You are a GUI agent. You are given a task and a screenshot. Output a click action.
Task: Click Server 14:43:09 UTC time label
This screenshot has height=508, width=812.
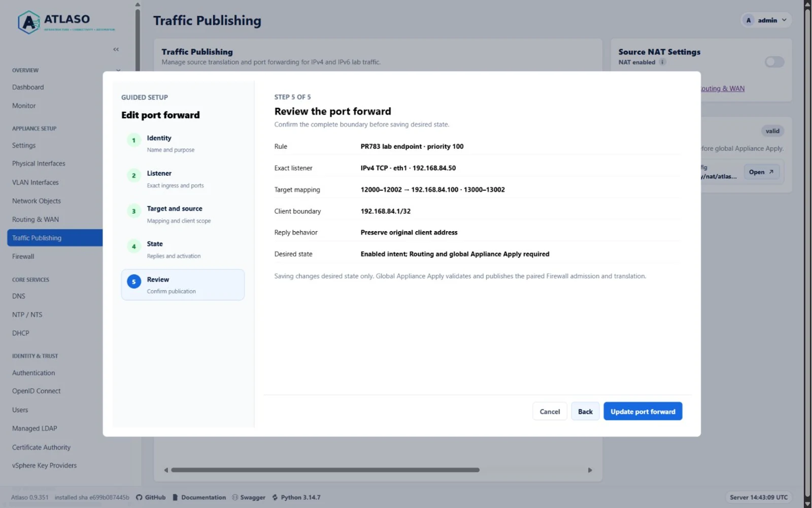(759, 497)
